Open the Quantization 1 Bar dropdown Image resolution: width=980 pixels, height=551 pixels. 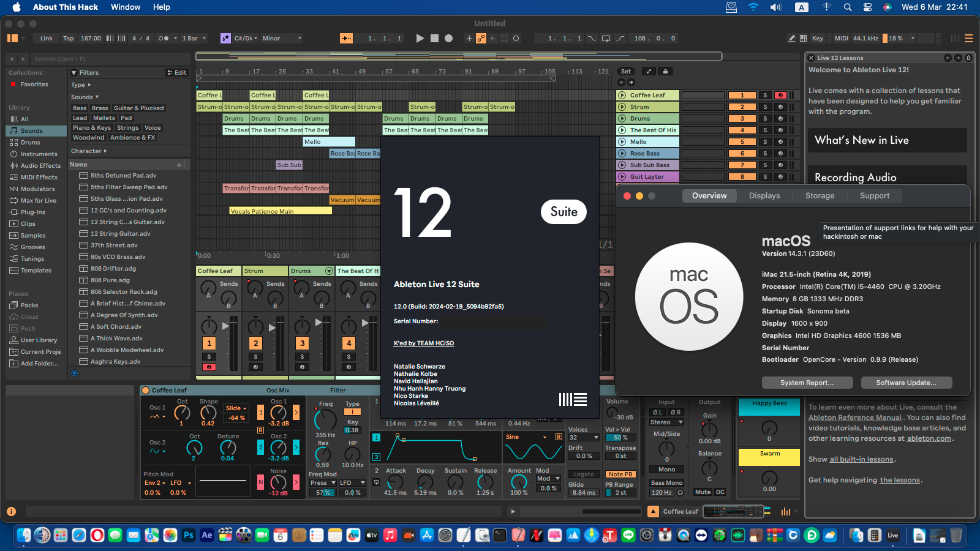pyautogui.click(x=194, y=38)
